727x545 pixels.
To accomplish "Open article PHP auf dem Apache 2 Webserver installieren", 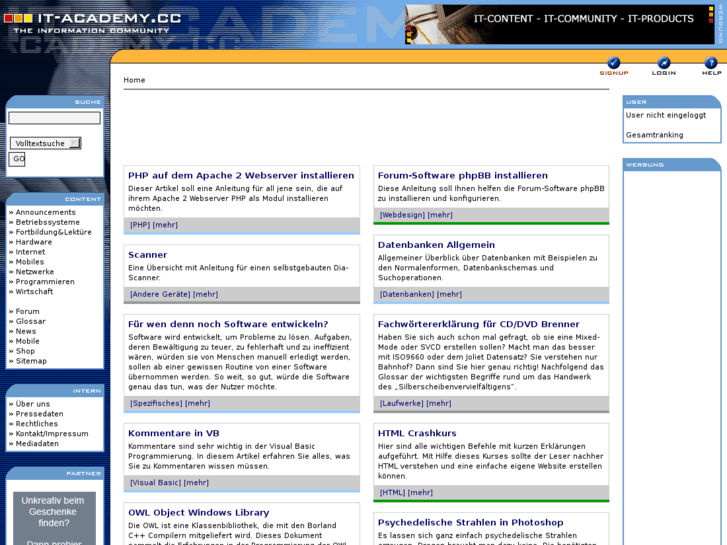I will (x=241, y=175).
